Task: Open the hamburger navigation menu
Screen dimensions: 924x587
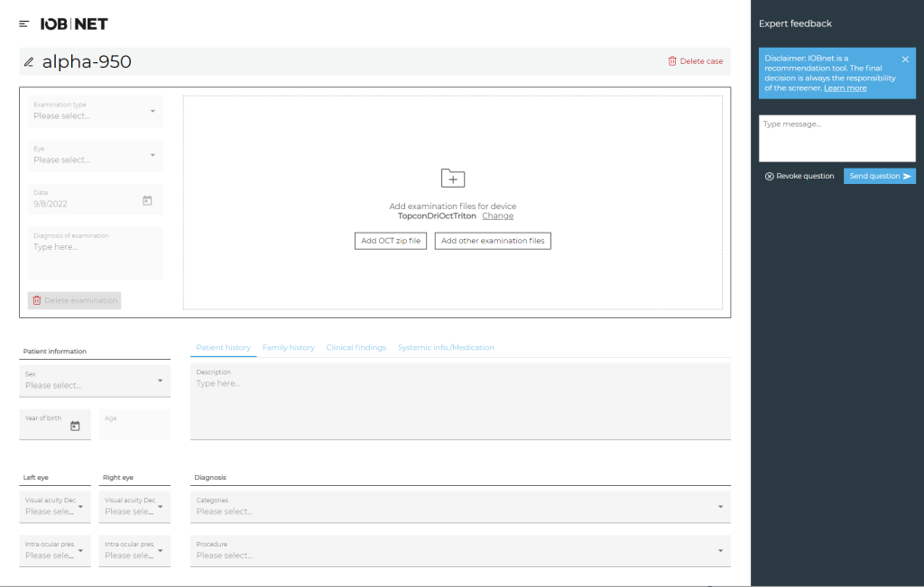Action: [x=24, y=24]
